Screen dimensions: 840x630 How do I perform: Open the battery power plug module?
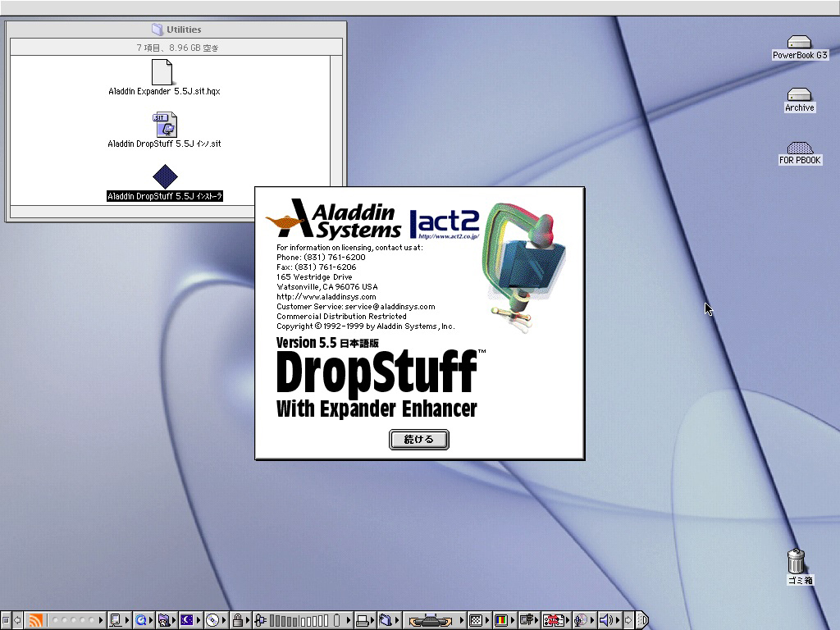click(260, 620)
